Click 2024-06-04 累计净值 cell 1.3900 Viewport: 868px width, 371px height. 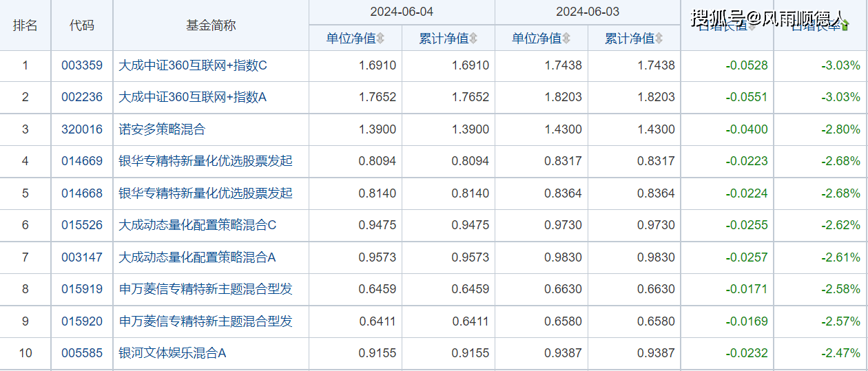click(471, 129)
